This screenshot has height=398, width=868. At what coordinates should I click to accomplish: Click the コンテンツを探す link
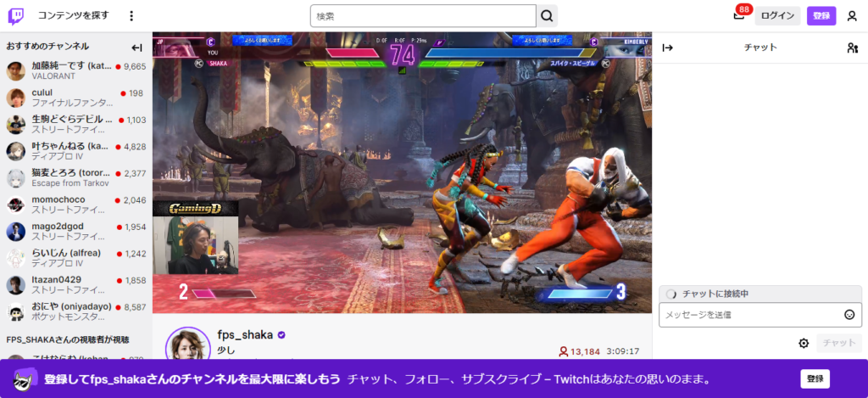(74, 15)
